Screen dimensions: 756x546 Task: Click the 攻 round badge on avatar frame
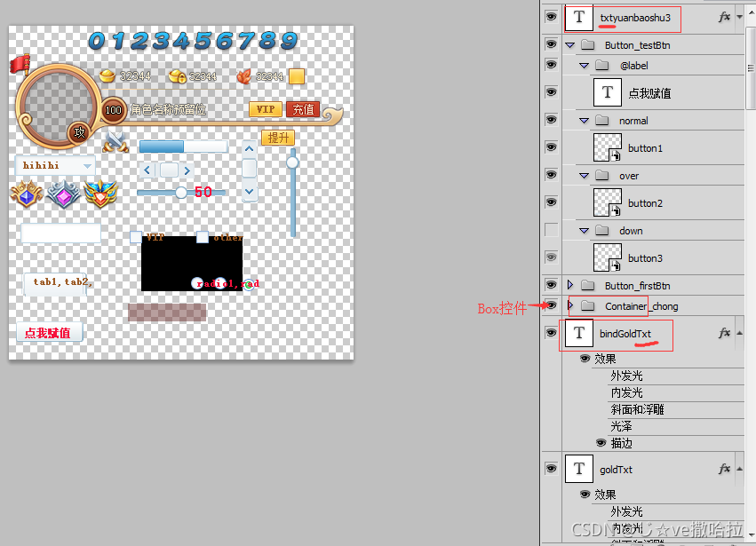79,132
